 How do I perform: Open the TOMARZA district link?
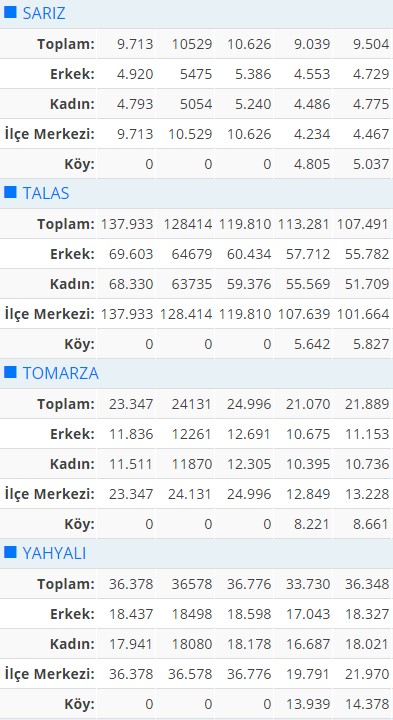[x=61, y=373]
